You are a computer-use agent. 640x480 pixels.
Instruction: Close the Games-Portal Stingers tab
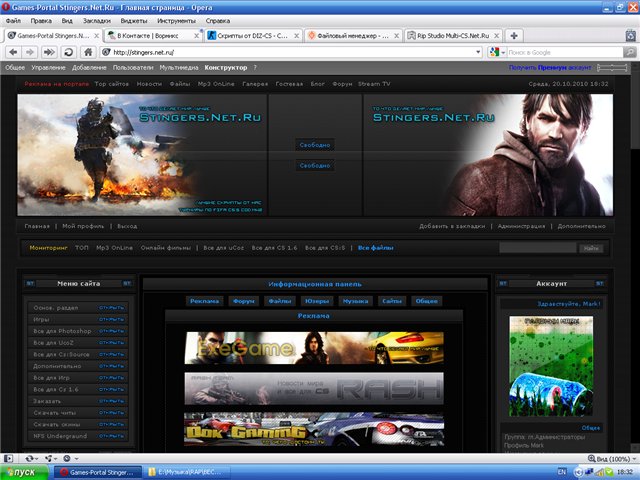click(96, 36)
